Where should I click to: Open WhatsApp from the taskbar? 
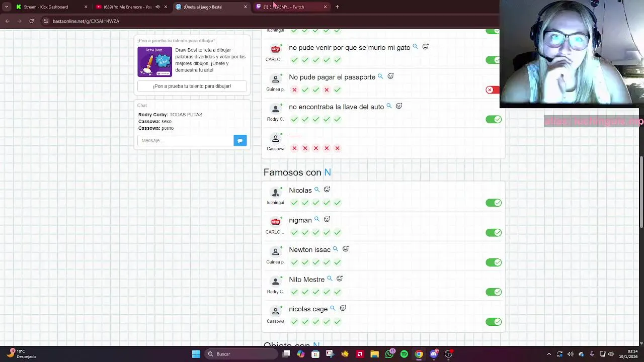pos(389,354)
